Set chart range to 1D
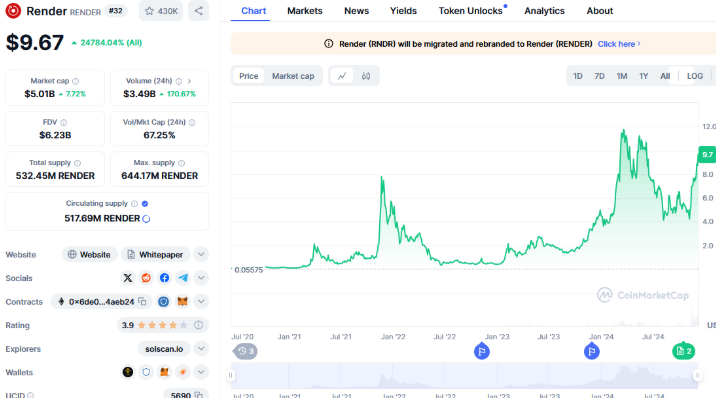This screenshot has height=398, width=716. [578, 76]
